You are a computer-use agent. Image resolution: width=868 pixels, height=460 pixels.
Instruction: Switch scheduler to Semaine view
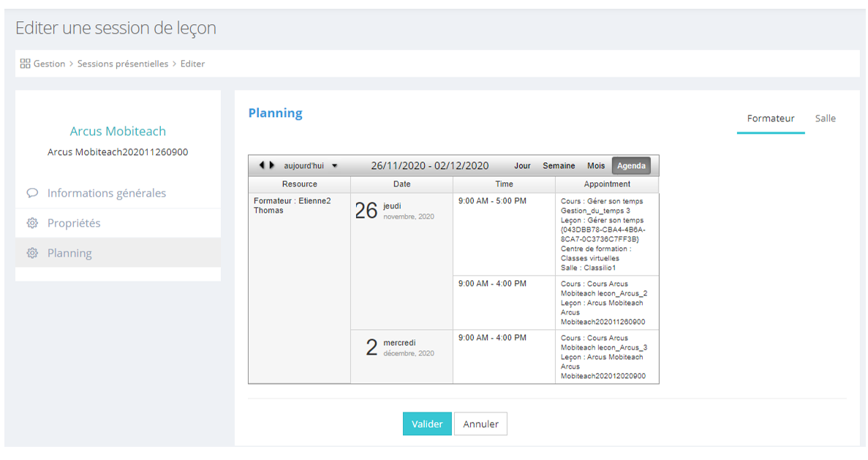click(559, 166)
